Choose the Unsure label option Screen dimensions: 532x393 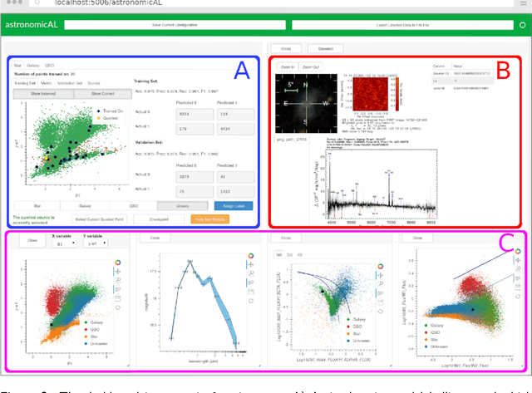(x=183, y=206)
